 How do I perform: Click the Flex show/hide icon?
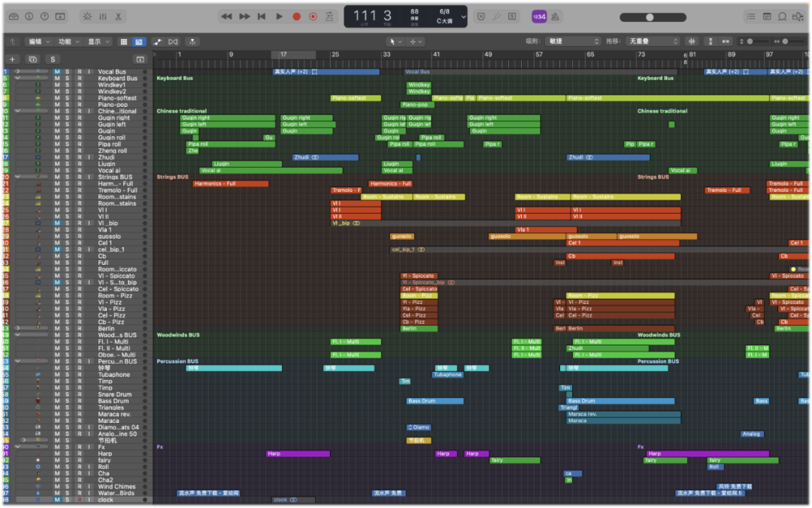pyautogui.click(x=173, y=41)
